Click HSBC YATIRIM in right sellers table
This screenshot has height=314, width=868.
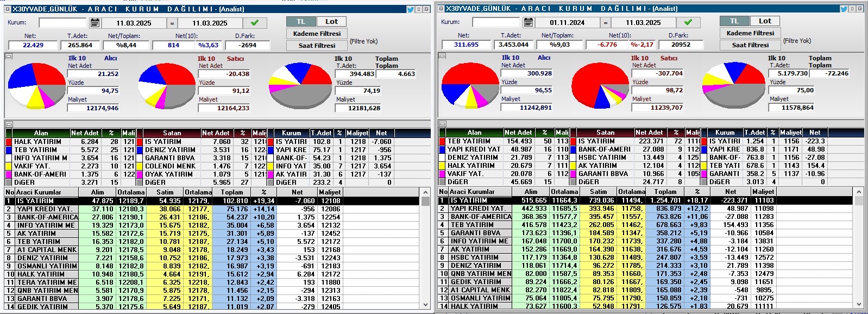coord(602,158)
